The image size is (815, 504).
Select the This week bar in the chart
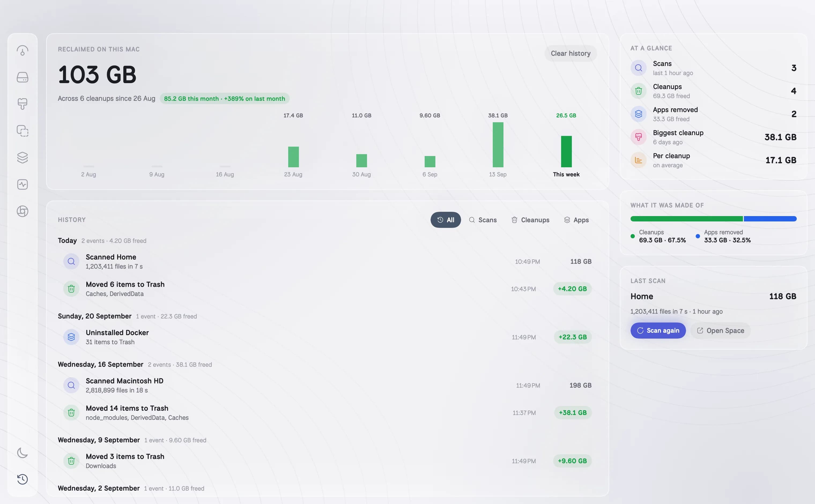[566, 152]
